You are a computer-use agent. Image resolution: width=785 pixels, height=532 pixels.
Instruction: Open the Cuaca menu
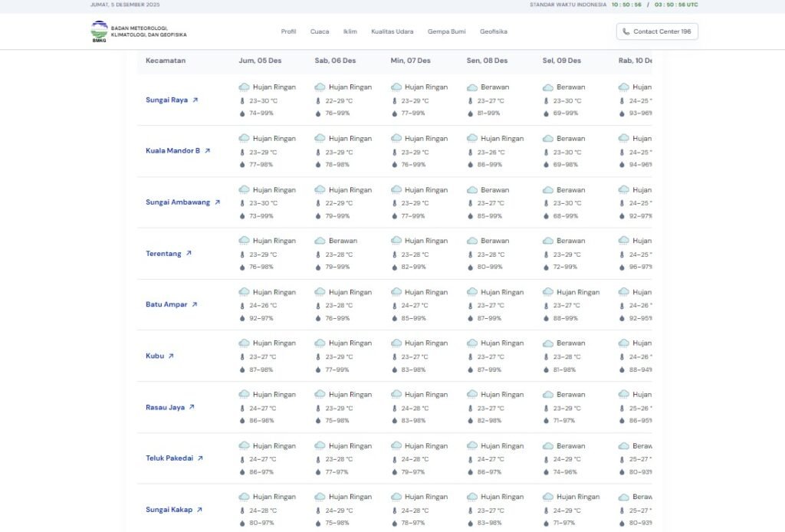[320, 31]
